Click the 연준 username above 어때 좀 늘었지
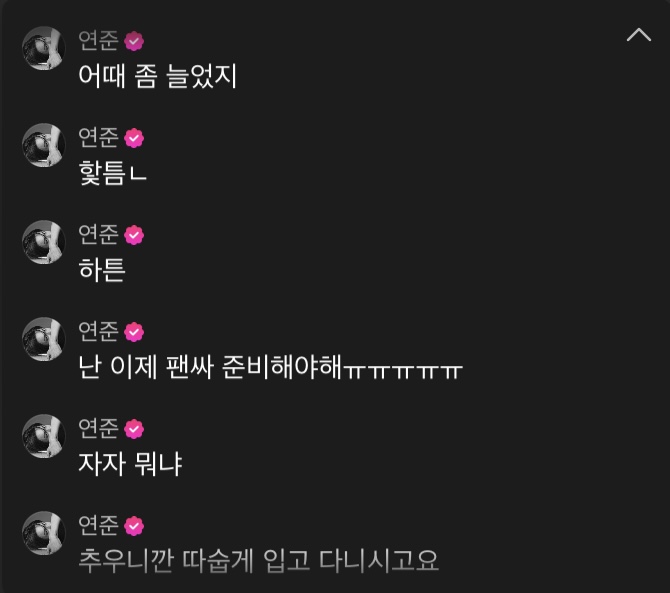 (x=98, y=40)
